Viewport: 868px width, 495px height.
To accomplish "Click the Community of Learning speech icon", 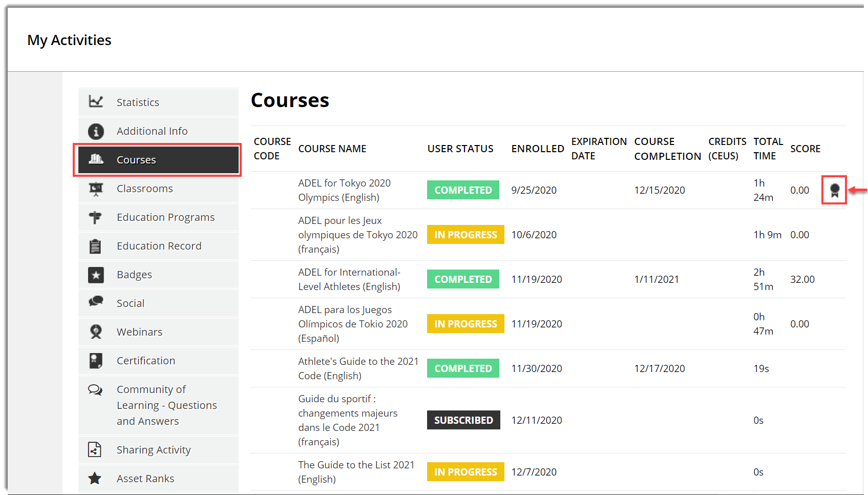I will tap(95, 390).
